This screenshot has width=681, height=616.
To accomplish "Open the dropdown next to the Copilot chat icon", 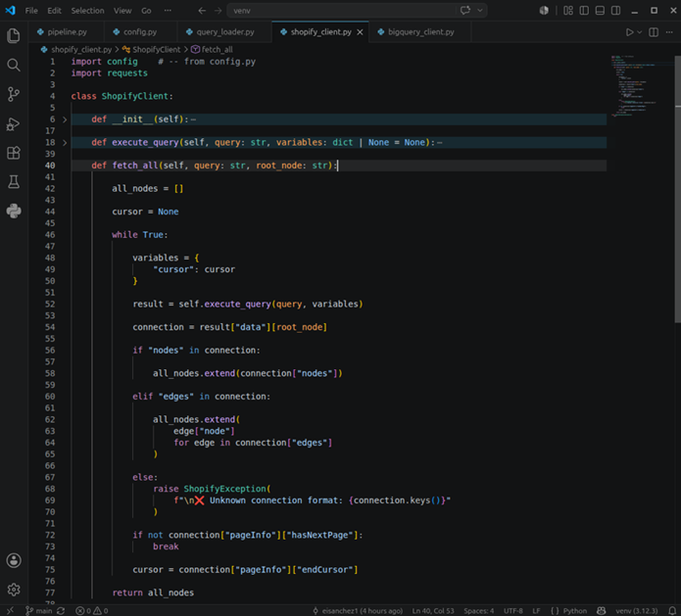I will click(x=480, y=11).
